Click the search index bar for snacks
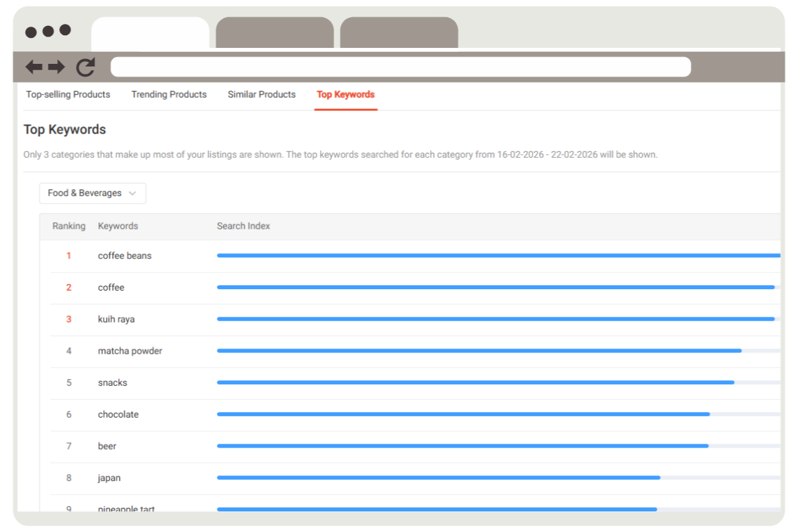Viewport: 798px width, 532px height. point(475,382)
